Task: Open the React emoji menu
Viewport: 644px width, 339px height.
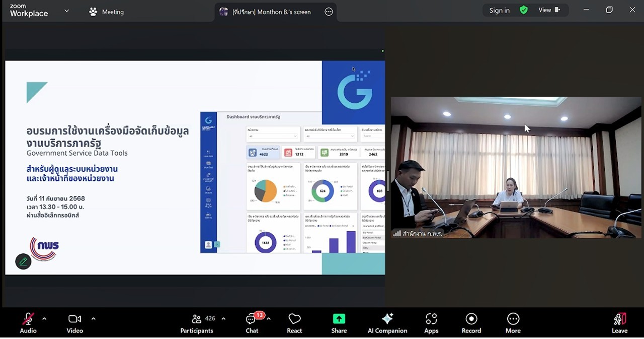Action: pos(294,323)
